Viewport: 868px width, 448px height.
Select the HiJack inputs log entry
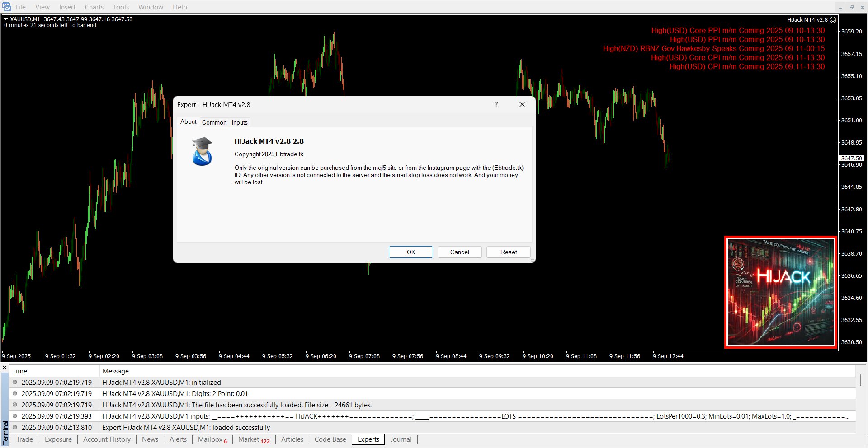pyautogui.click(x=433, y=416)
